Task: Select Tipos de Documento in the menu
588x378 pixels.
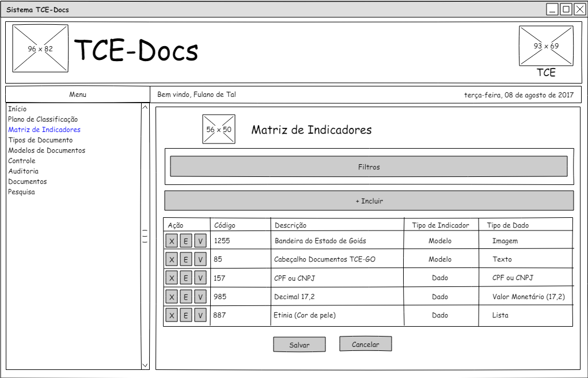Action: pos(40,140)
